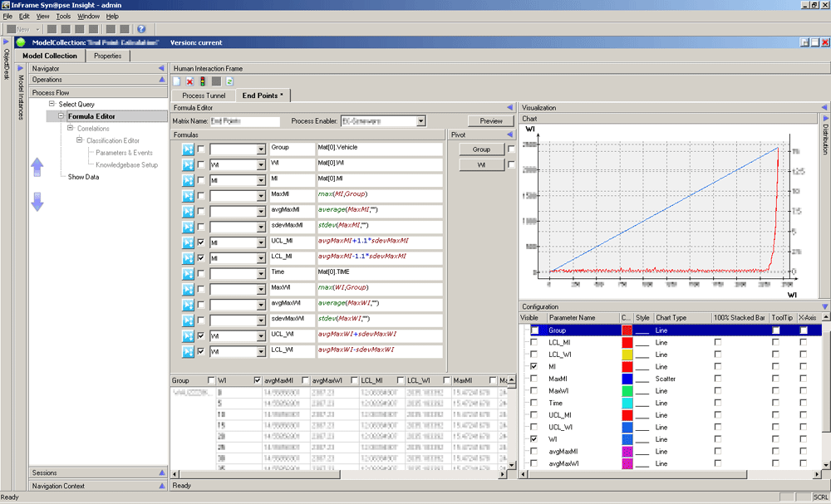Click the red X delete icon

point(189,81)
